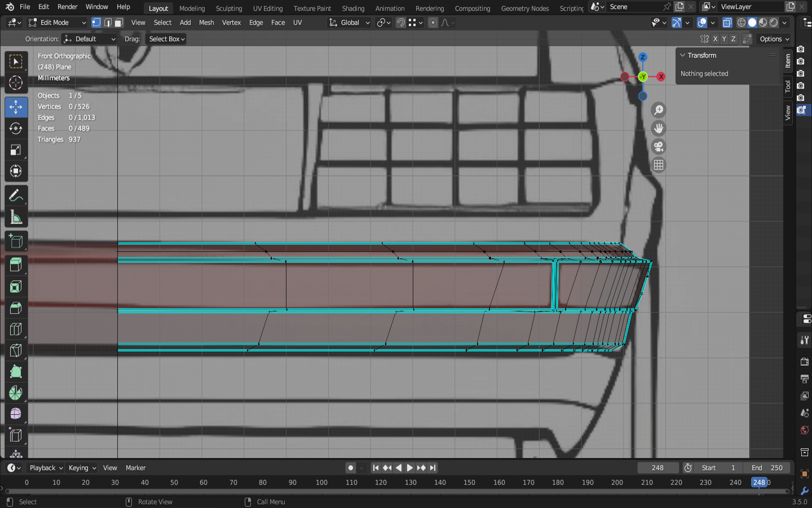Toggle camera view icon in viewport

658,147
